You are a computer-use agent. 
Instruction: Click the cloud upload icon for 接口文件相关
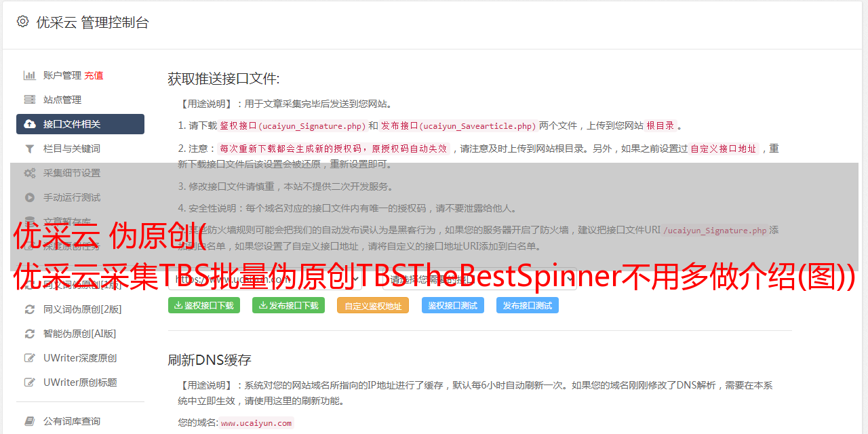(x=30, y=124)
